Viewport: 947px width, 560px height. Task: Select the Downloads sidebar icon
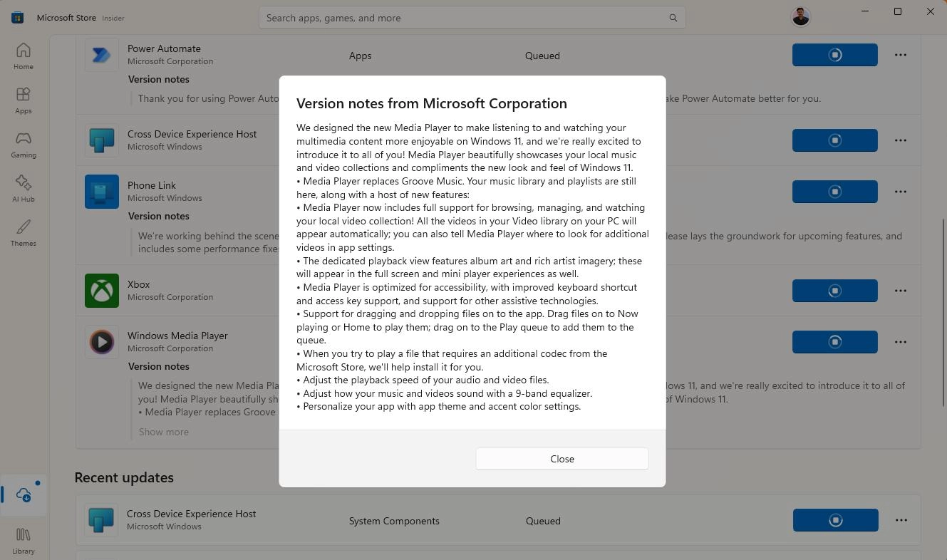click(x=24, y=494)
